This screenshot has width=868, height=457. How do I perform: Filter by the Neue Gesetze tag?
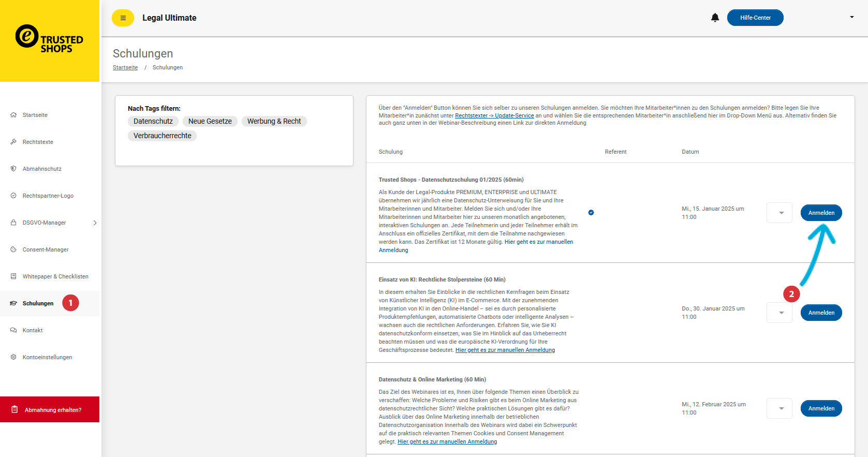(x=210, y=121)
